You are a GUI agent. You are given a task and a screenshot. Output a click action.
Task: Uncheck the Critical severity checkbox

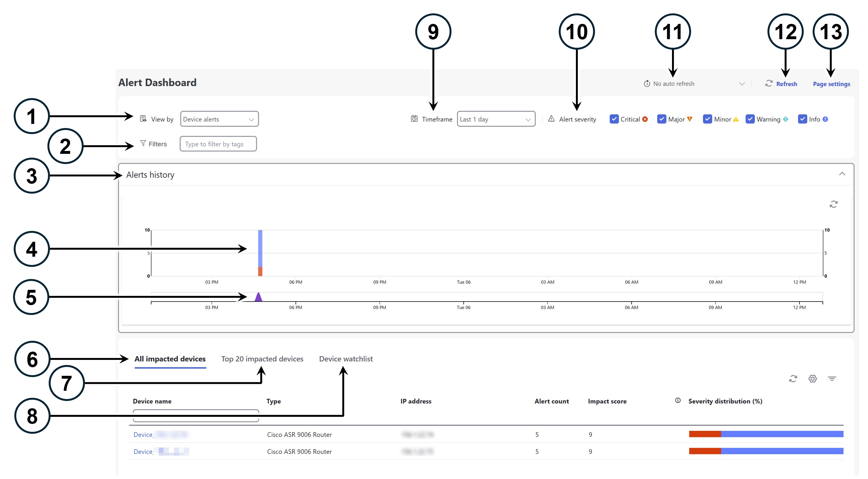[x=614, y=119]
